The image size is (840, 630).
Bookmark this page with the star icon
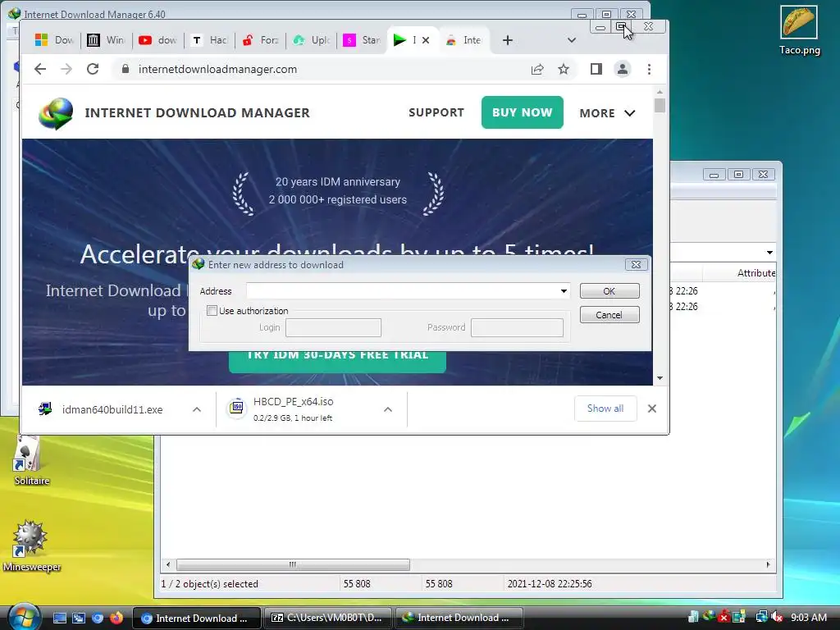pos(564,69)
